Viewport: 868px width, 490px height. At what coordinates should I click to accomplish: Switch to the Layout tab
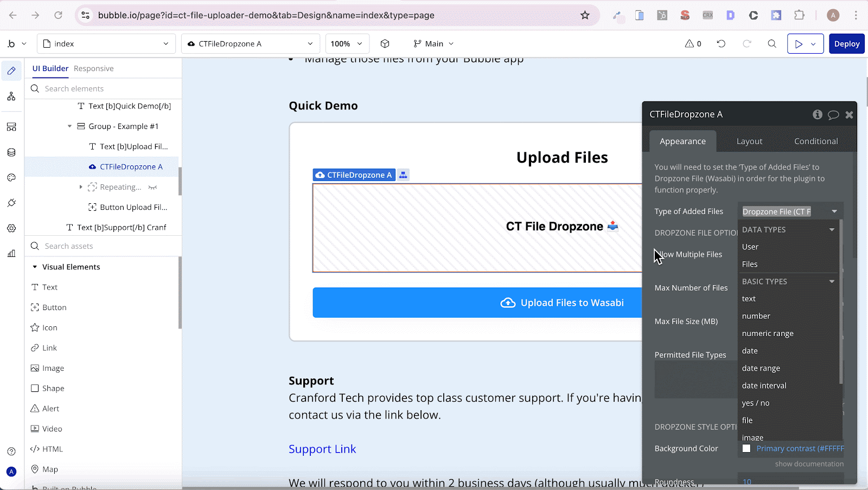pos(749,141)
